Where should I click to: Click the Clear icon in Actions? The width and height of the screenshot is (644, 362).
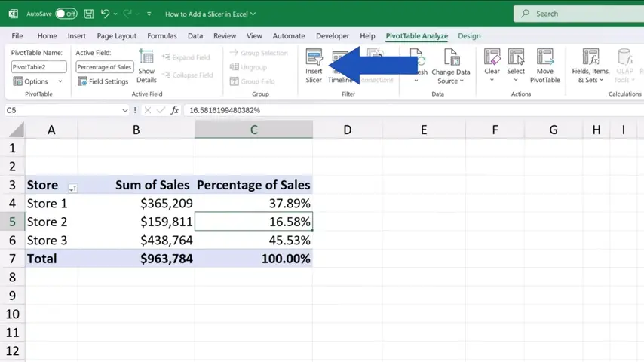pyautogui.click(x=492, y=66)
